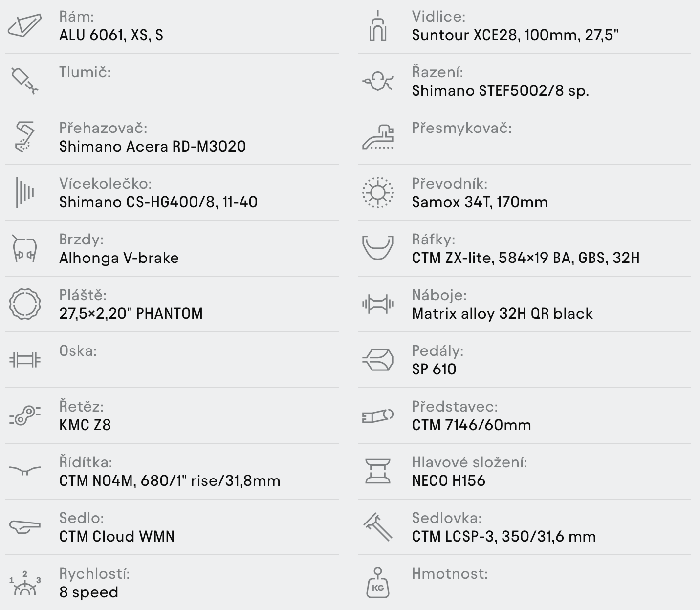
Task: Click the cassette icon next to Vícekolečko
Action: tap(24, 193)
